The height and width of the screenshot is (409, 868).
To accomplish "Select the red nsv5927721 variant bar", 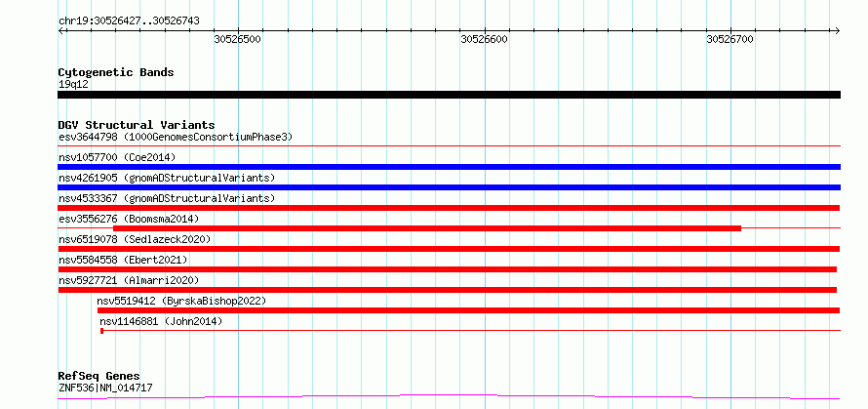I will click(x=448, y=290).
